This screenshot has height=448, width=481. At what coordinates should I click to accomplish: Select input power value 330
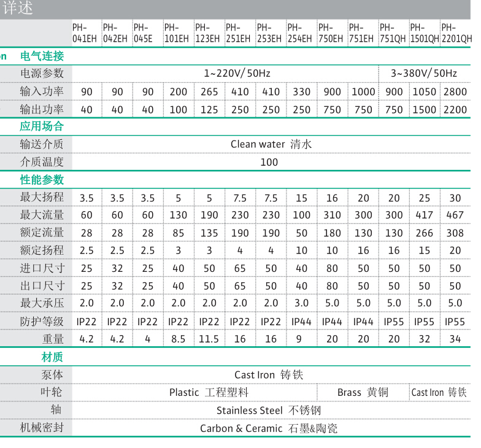[302, 92]
